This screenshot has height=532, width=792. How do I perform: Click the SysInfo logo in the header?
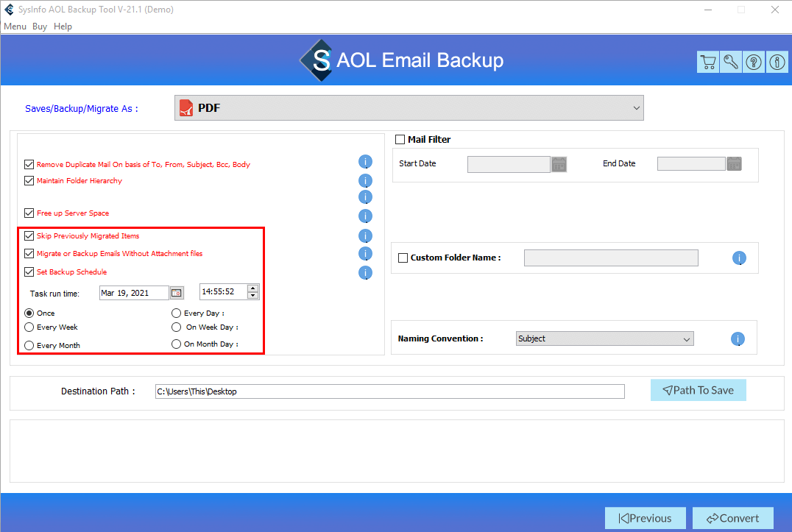(317, 60)
